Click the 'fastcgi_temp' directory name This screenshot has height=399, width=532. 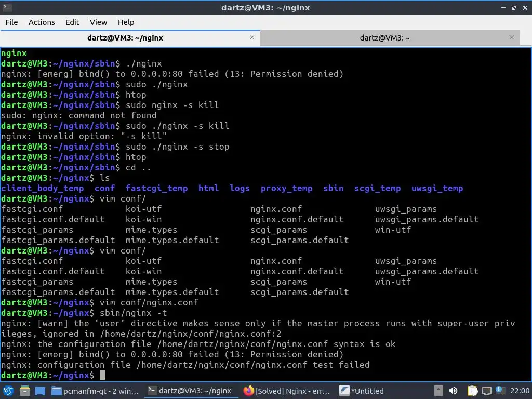(x=156, y=188)
